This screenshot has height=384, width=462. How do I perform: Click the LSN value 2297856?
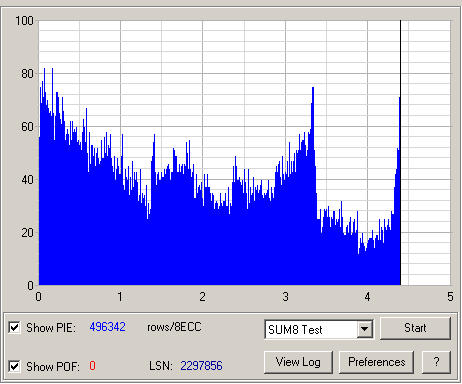click(201, 366)
